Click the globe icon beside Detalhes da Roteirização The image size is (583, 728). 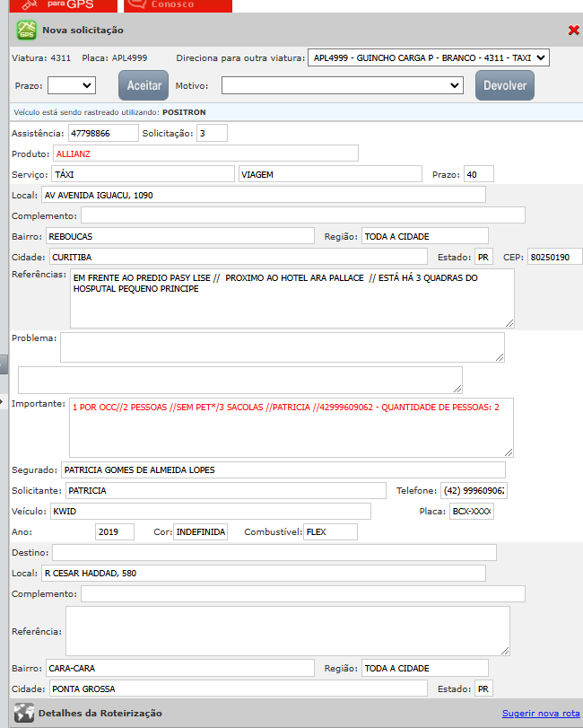(x=23, y=713)
